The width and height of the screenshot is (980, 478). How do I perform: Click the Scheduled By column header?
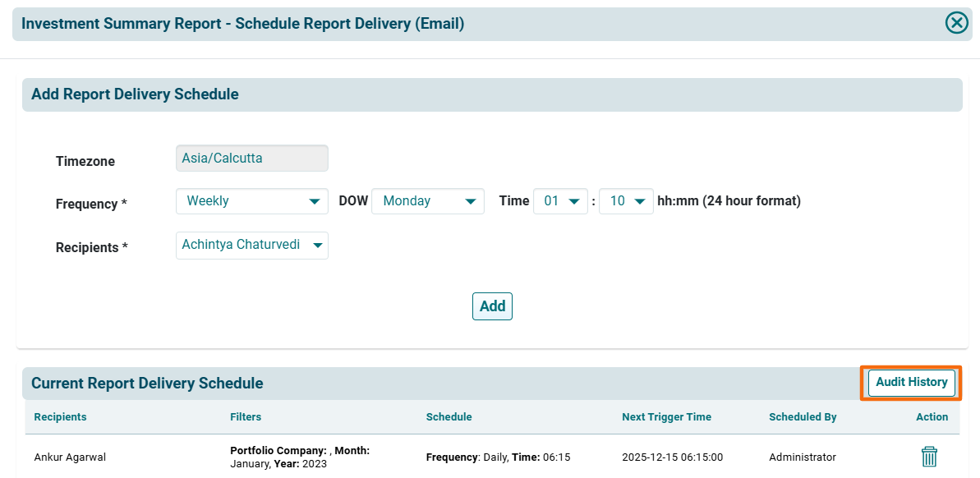click(803, 417)
